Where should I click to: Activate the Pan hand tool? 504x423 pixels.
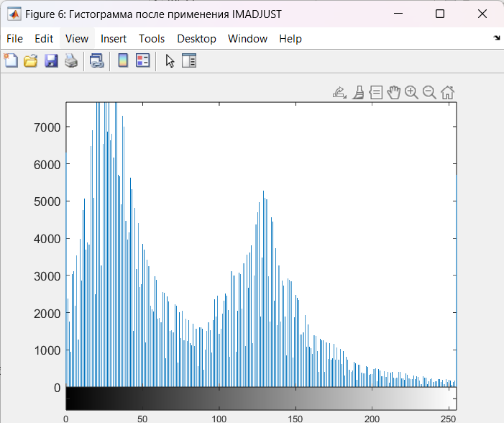394,93
